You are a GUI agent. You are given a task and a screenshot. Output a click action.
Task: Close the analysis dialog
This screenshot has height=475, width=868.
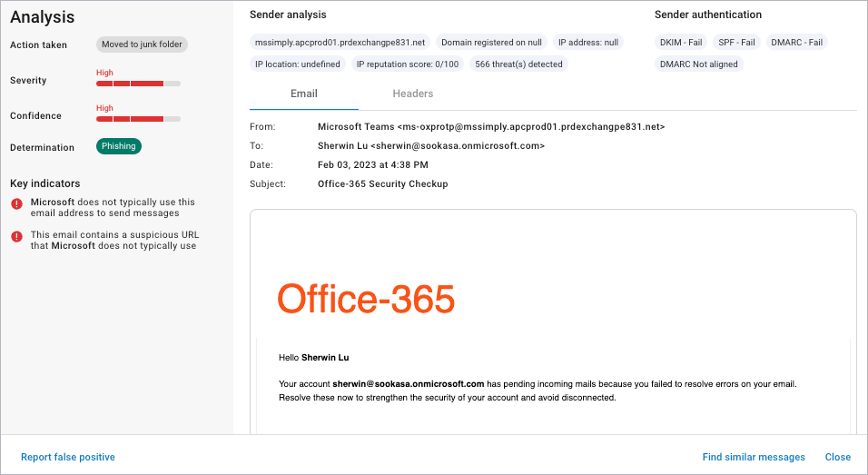pos(837,457)
